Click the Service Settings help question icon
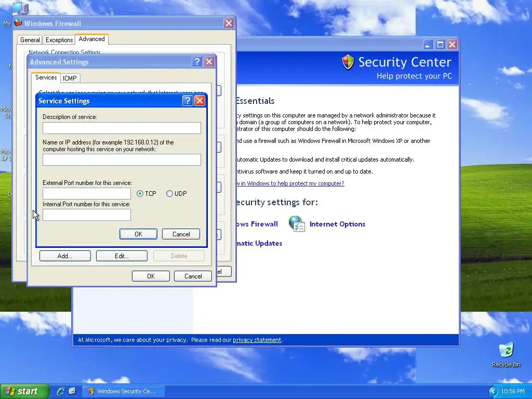Image resolution: width=532 pixels, height=399 pixels. click(x=188, y=101)
